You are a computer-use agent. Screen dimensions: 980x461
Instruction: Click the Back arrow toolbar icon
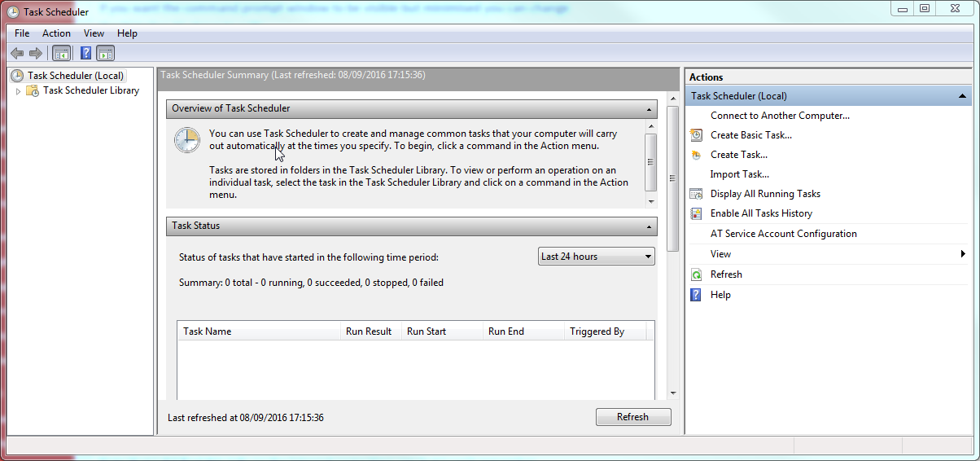click(17, 53)
